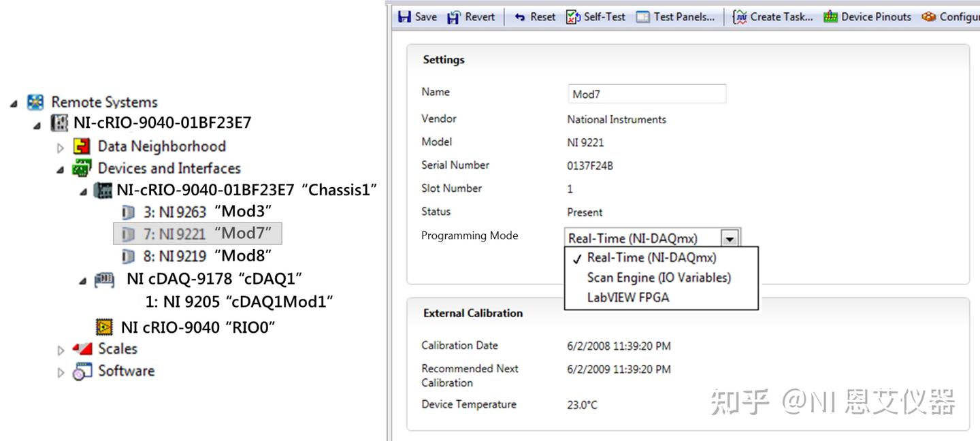Click the module icon beside 7: NI 9221

(128, 234)
